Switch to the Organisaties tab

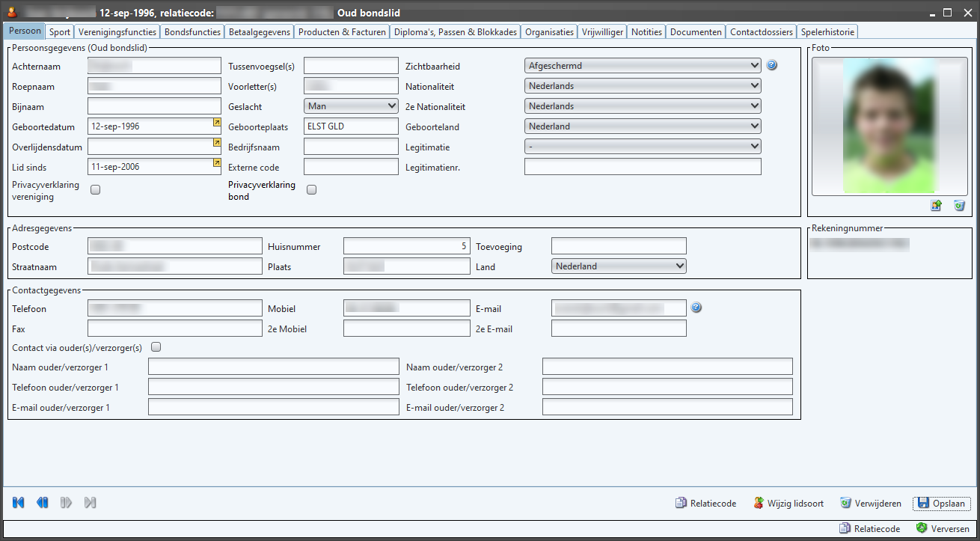pos(549,32)
